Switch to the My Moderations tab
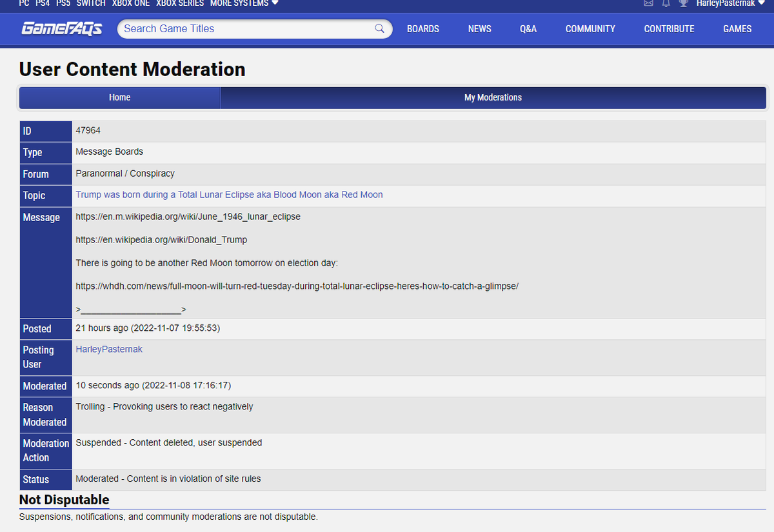Viewport: 774px width, 532px height. [x=493, y=97]
